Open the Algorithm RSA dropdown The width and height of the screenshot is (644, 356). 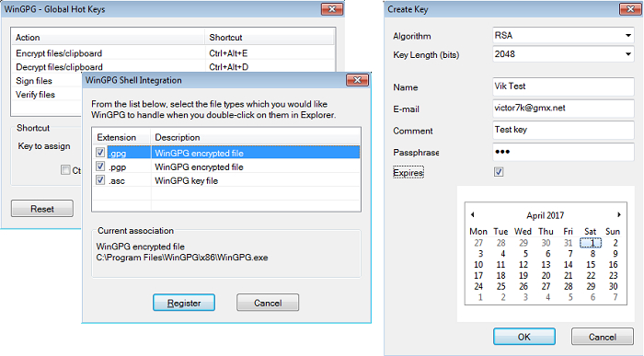point(563,35)
